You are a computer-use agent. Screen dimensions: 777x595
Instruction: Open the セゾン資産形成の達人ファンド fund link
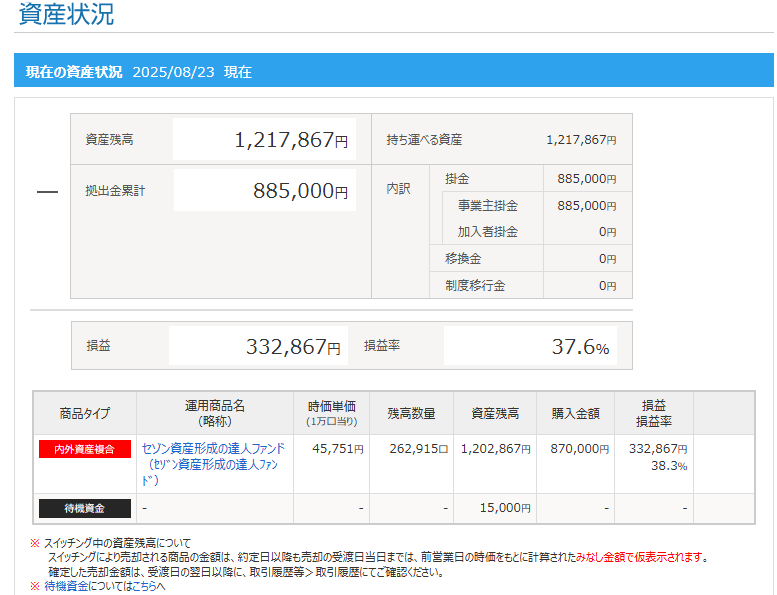coord(213,449)
